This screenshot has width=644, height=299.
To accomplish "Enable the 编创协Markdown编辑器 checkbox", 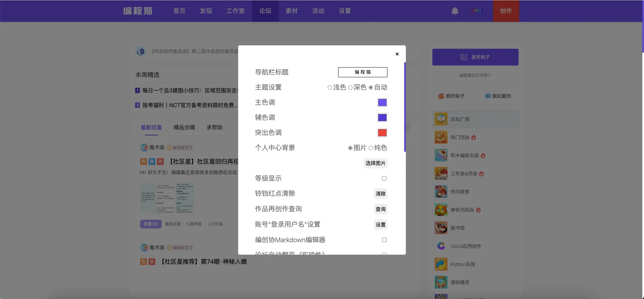I will tap(384, 240).
